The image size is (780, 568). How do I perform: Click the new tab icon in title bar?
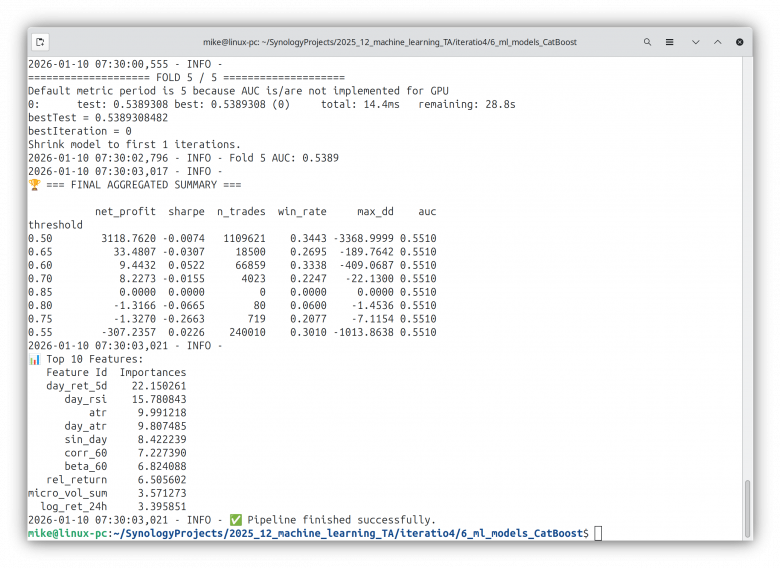(x=40, y=42)
